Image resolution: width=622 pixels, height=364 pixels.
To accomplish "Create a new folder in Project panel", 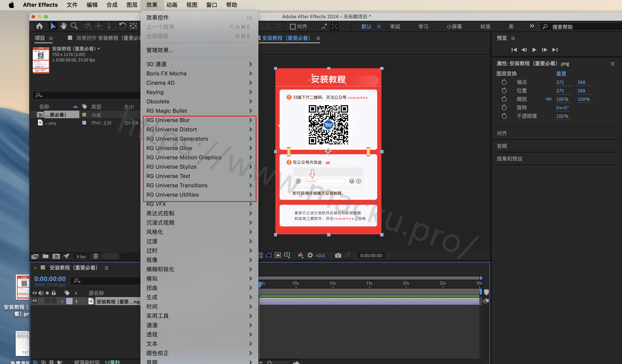I will click(x=45, y=256).
